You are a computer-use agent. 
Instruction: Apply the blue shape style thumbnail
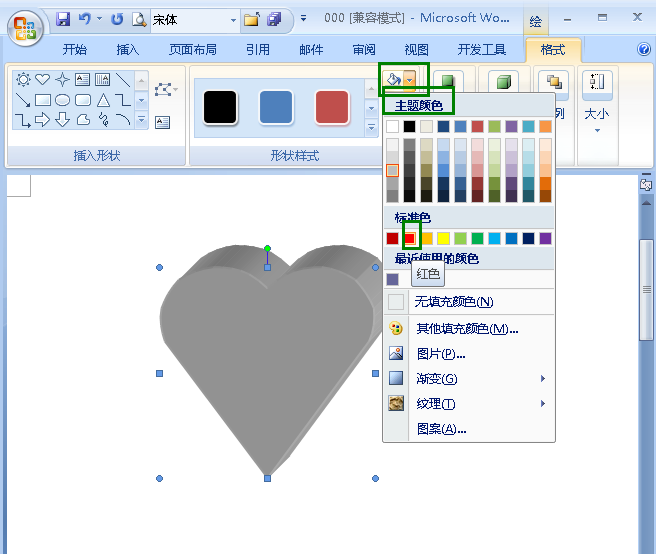[x=276, y=107]
